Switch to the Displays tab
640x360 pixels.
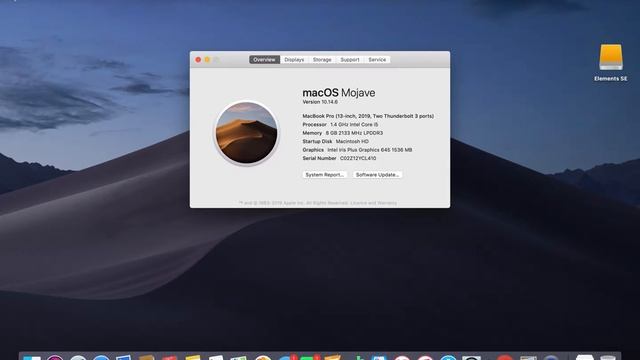click(294, 60)
